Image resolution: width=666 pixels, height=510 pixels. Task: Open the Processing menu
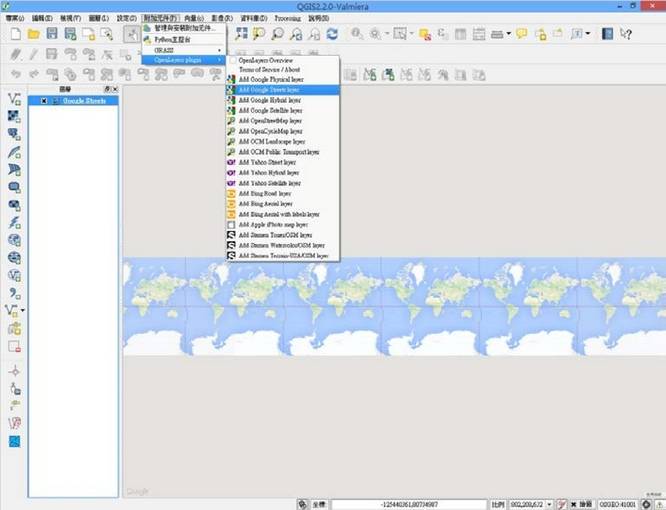pos(288,18)
